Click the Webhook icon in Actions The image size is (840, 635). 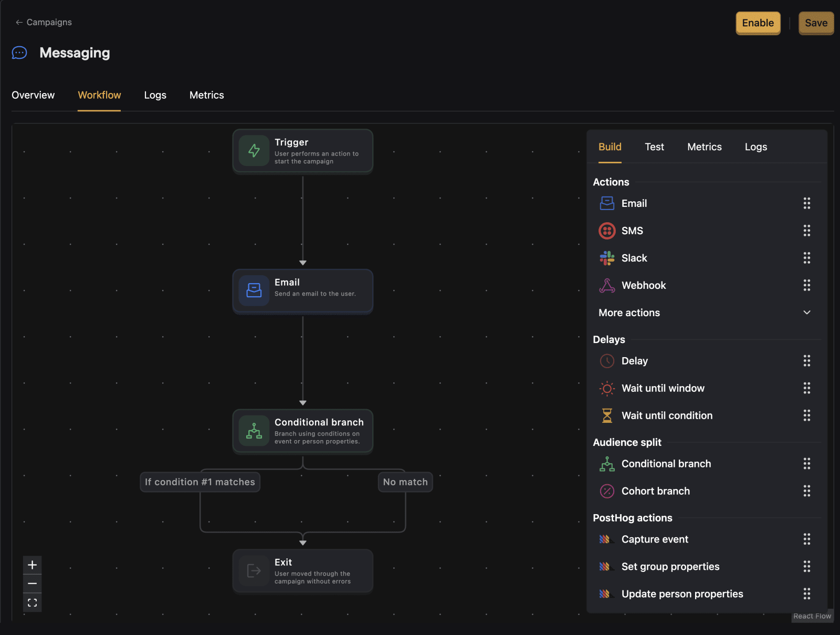(x=607, y=285)
